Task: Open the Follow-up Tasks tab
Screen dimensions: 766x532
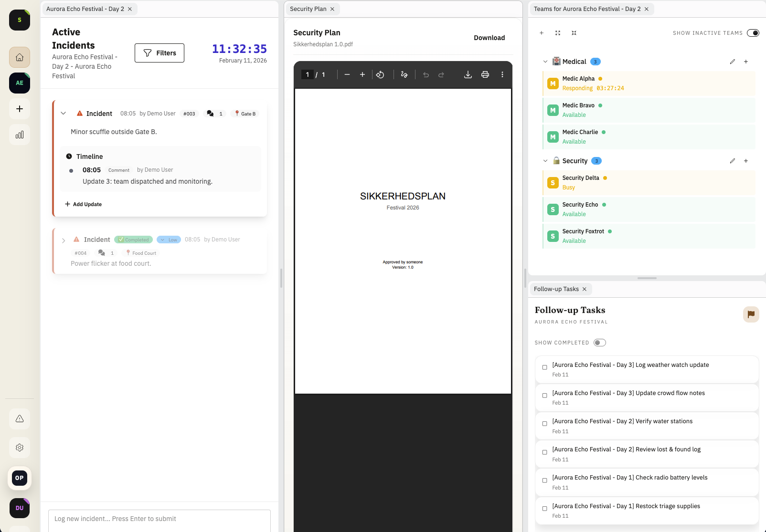Action: point(557,289)
